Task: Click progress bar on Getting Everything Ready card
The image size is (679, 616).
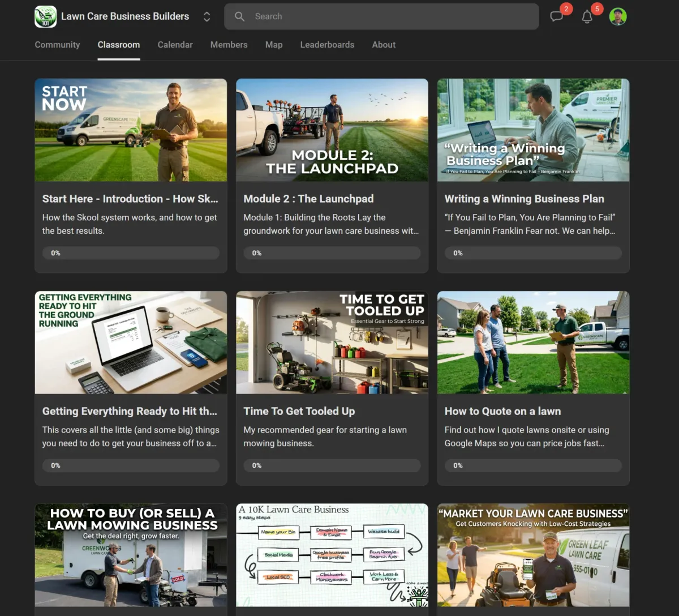Action: 131,465
